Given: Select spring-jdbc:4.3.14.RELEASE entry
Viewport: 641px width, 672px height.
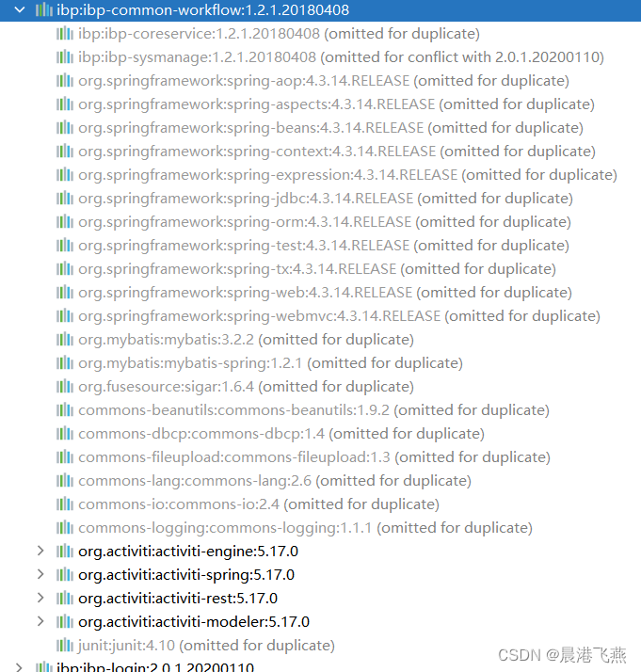Looking at the screenshot, I should [x=326, y=199].
